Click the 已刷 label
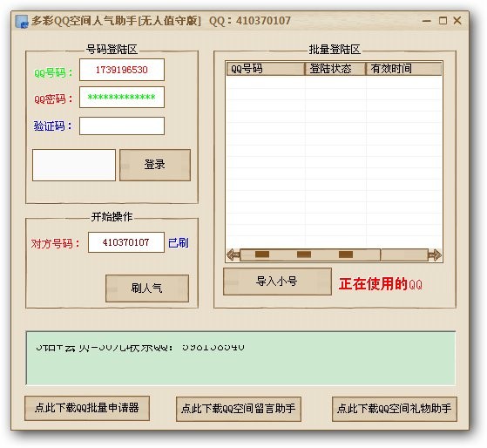This screenshot has height=448, width=487. [179, 242]
